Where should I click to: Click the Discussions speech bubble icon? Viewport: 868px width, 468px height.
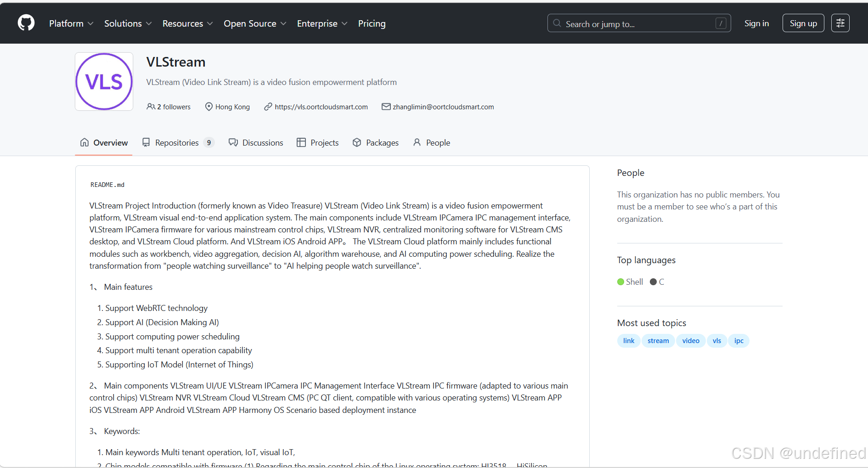(x=233, y=142)
